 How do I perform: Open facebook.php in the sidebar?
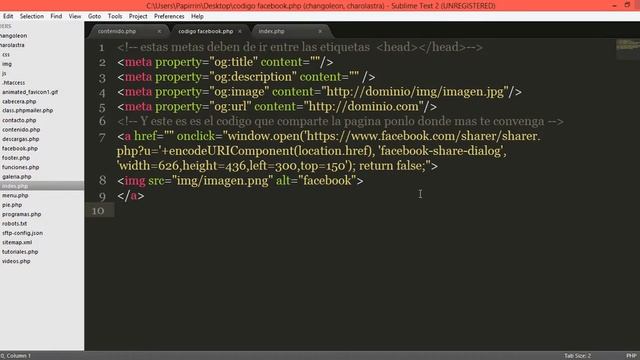(x=20, y=148)
